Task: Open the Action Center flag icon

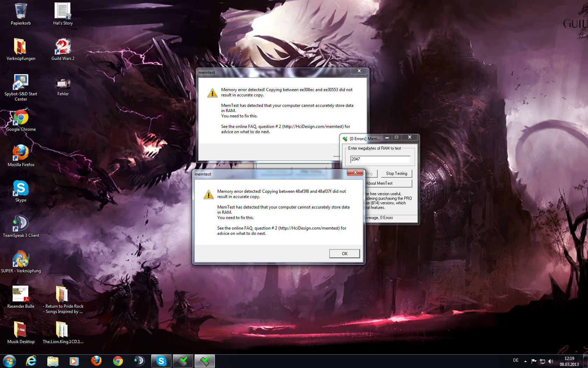Action: 534,361
